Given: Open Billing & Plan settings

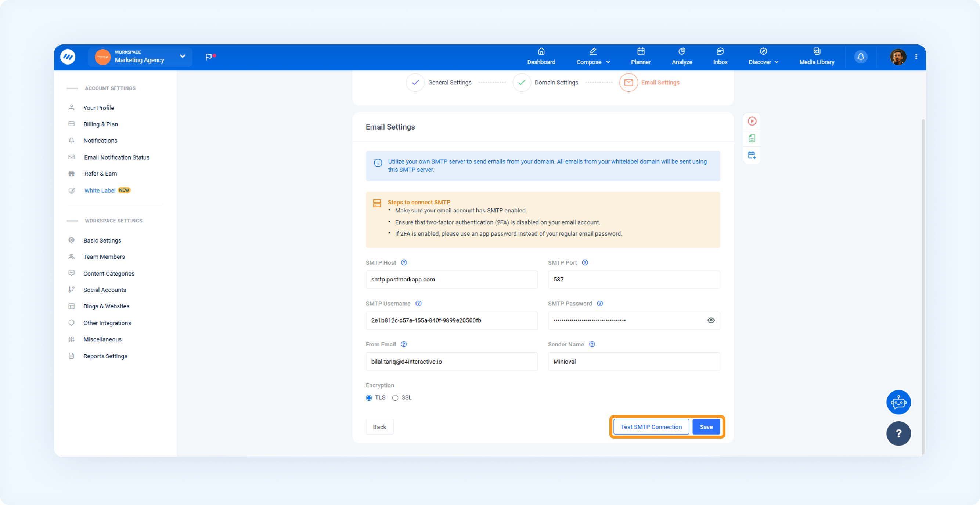Looking at the screenshot, I should click(100, 124).
